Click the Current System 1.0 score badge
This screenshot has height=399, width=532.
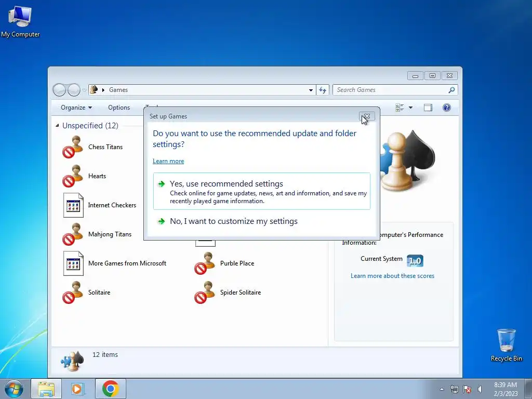[x=415, y=261]
